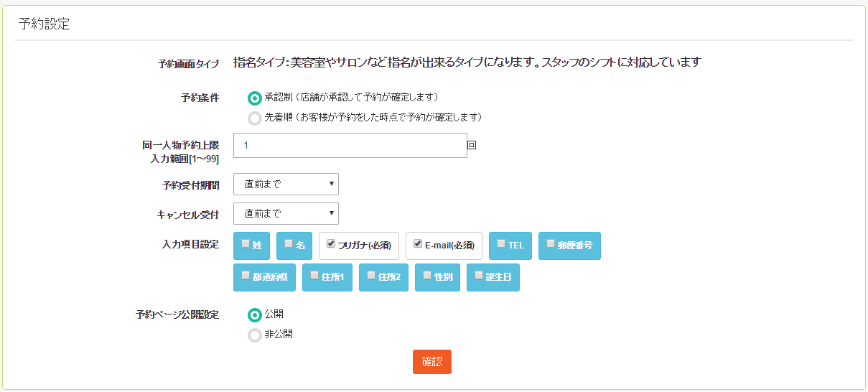868x392 pixels.
Task: Check the 住所2 checkbox
Action: tap(371, 275)
